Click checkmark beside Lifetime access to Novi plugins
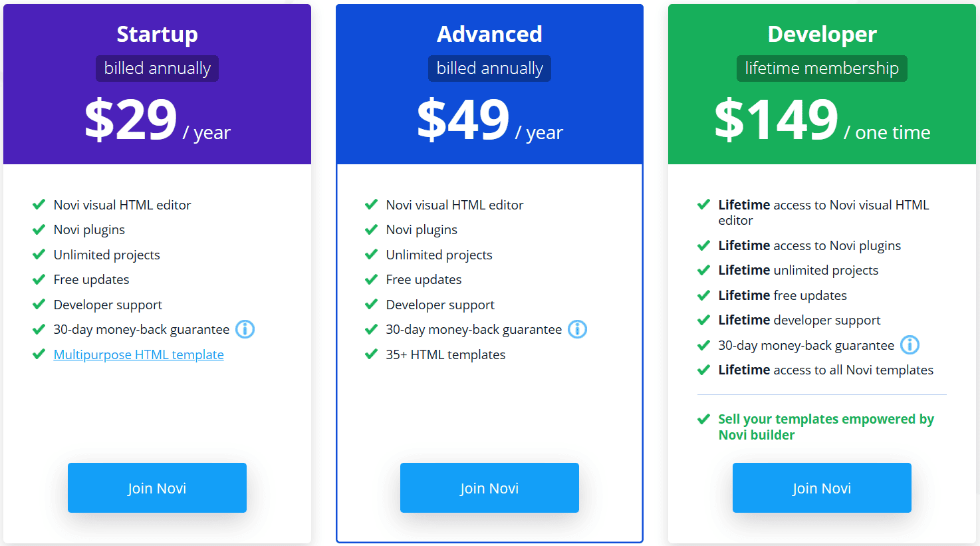 tap(703, 245)
